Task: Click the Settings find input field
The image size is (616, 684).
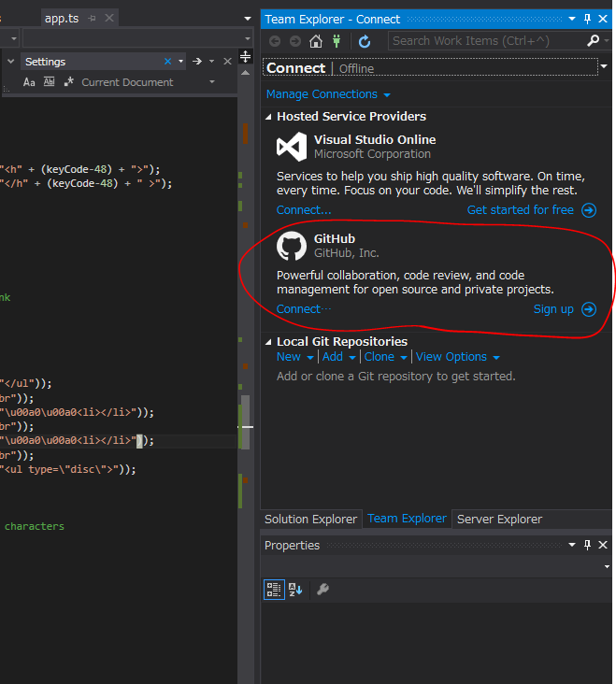Action: (93, 62)
